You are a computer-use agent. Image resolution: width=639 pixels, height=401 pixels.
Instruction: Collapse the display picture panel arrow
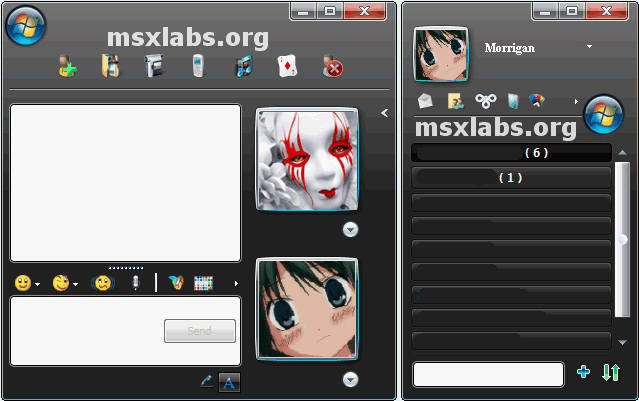pyautogui.click(x=384, y=113)
